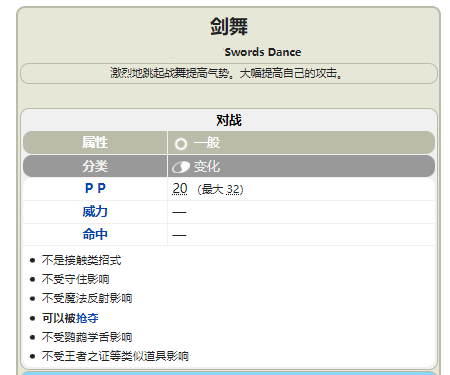Click the Normal type circle icon
The width and height of the screenshot is (450, 375).
pyautogui.click(x=181, y=144)
